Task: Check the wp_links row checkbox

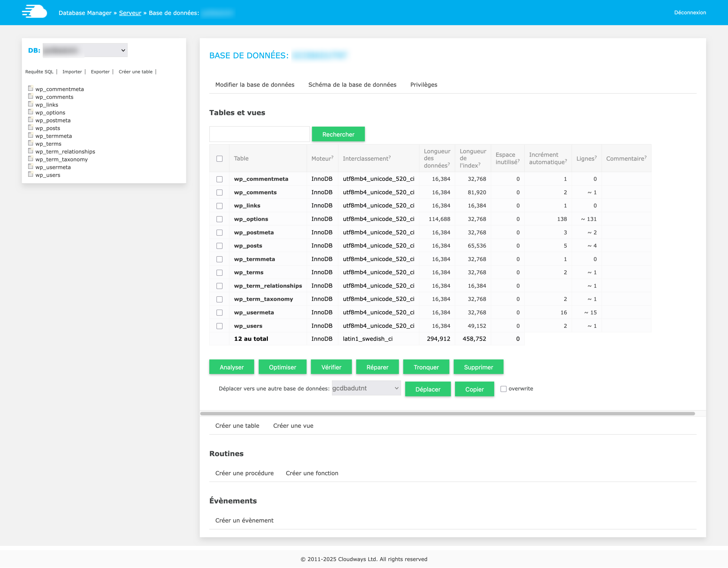Action: [219, 206]
